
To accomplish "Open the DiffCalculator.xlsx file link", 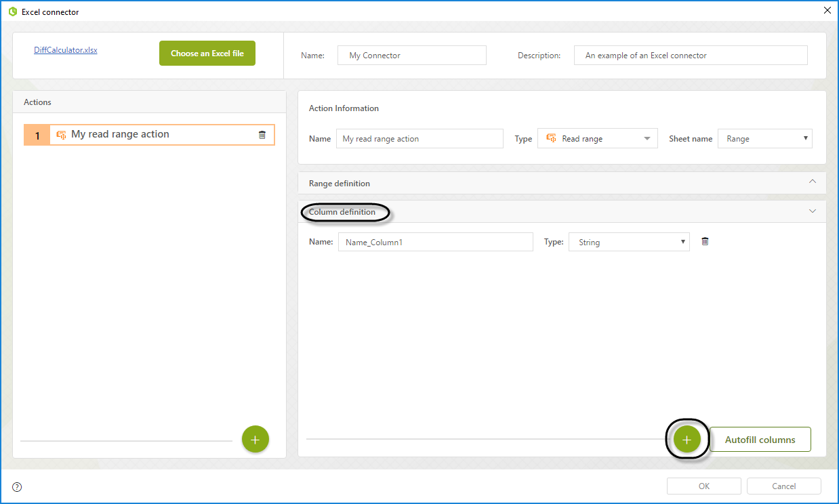I will (66, 50).
